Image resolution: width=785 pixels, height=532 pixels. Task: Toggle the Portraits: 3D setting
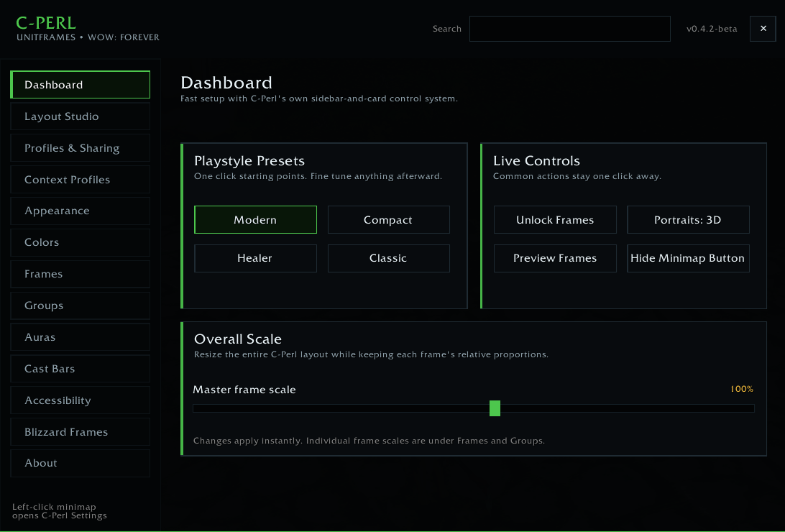point(689,220)
